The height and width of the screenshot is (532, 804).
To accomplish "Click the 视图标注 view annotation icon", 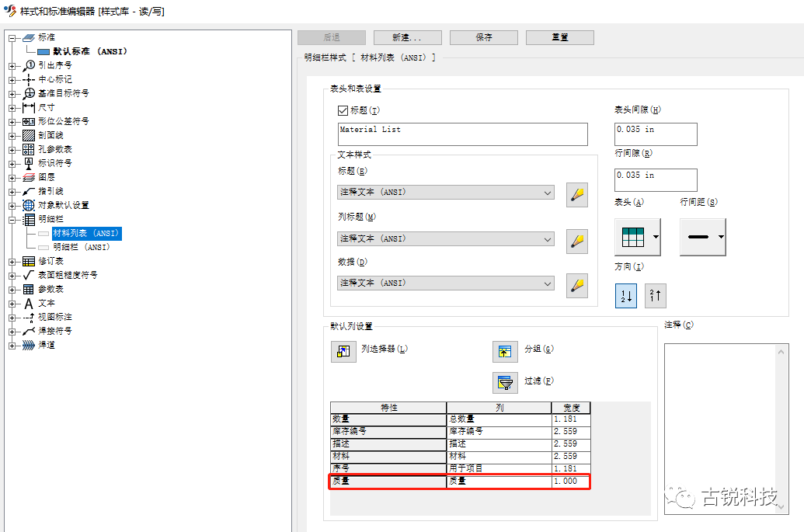I will (x=29, y=317).
